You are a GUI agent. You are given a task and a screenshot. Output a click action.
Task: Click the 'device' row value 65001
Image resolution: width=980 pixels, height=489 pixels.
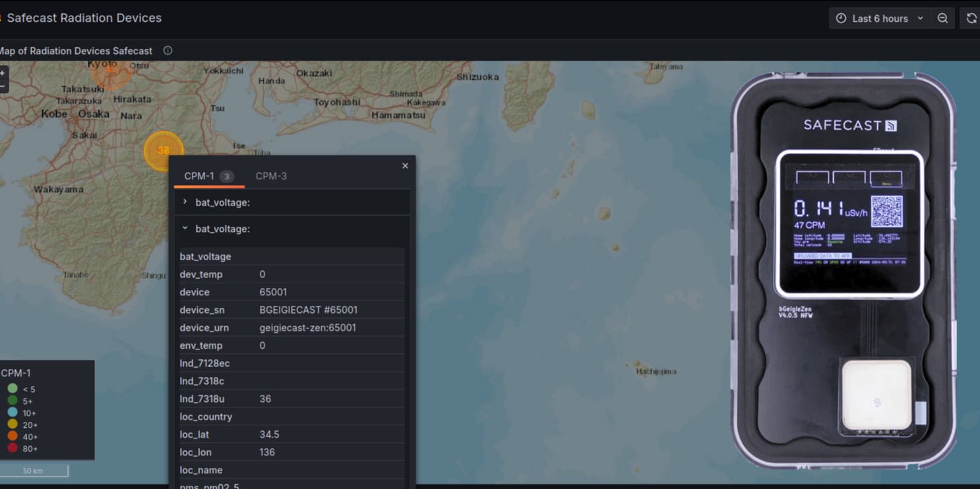273,292
